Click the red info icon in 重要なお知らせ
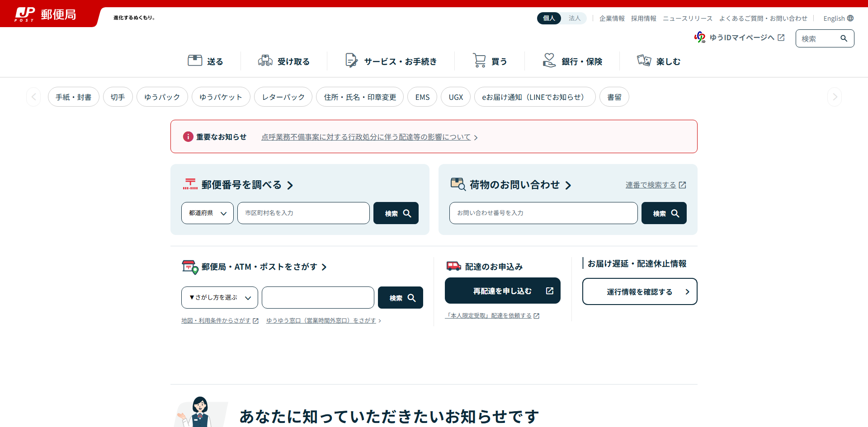868x427 pixels. pos(188,136)
